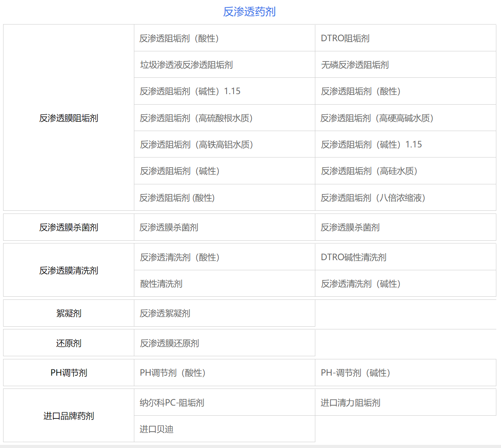Open 反渗透阻垢剂（八倍浓缩液）link
Image resolution: width=501 pixels, height=448 pixels.
click(x=373, y=198)
